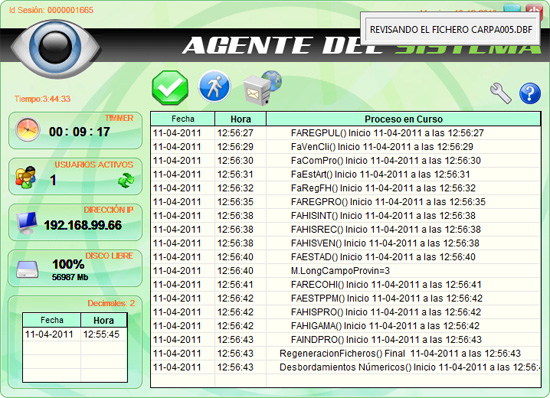Screen dimensions: 550x398
Task: Refresh active users with green arrows icon
Action: pyautogui.click(x=126, y=180)
